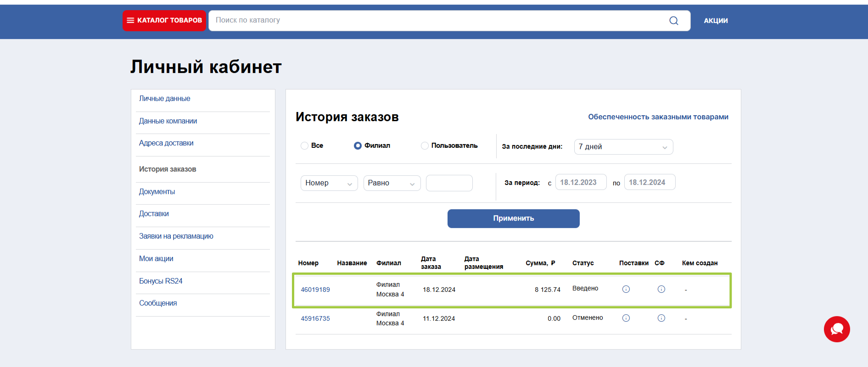Open Сообщения section
This screenshot has height=367, width=868.
coord(158,303)
